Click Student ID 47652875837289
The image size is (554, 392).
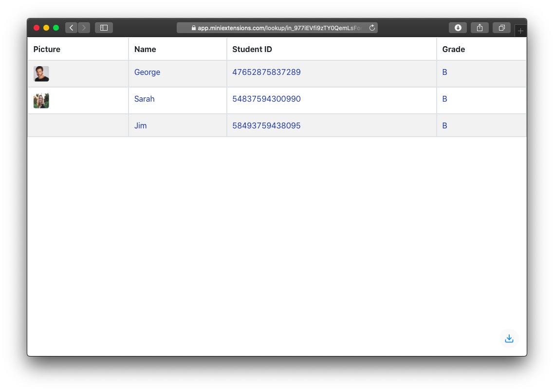(266, 72)
